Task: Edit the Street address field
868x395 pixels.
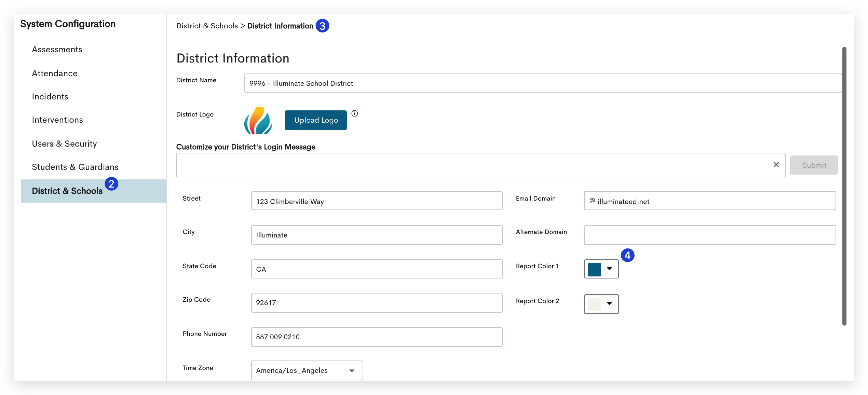Action: pos(377,201)
